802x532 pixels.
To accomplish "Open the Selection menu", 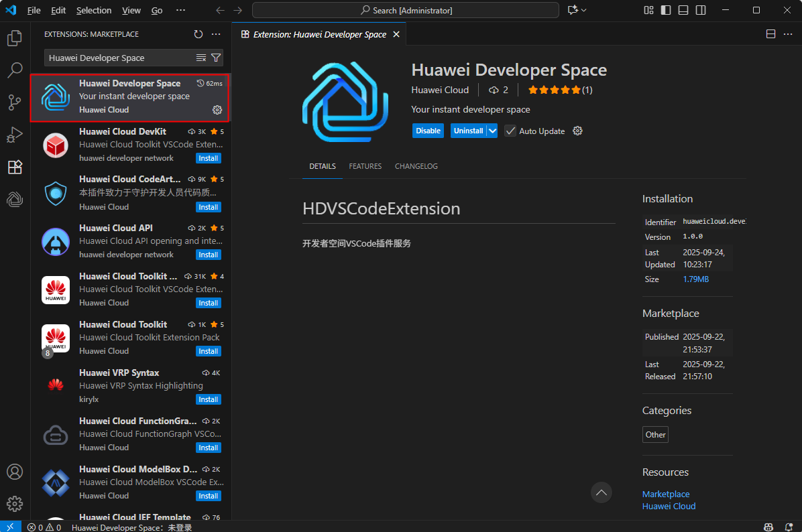I will (94, 10).
